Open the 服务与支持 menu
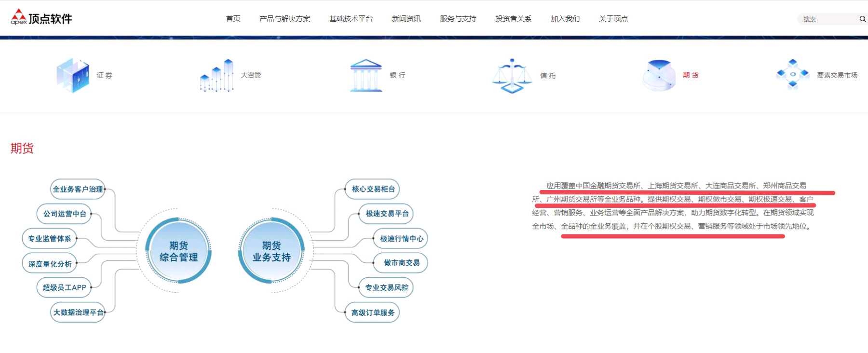The image size is (868, 353). 458,19
